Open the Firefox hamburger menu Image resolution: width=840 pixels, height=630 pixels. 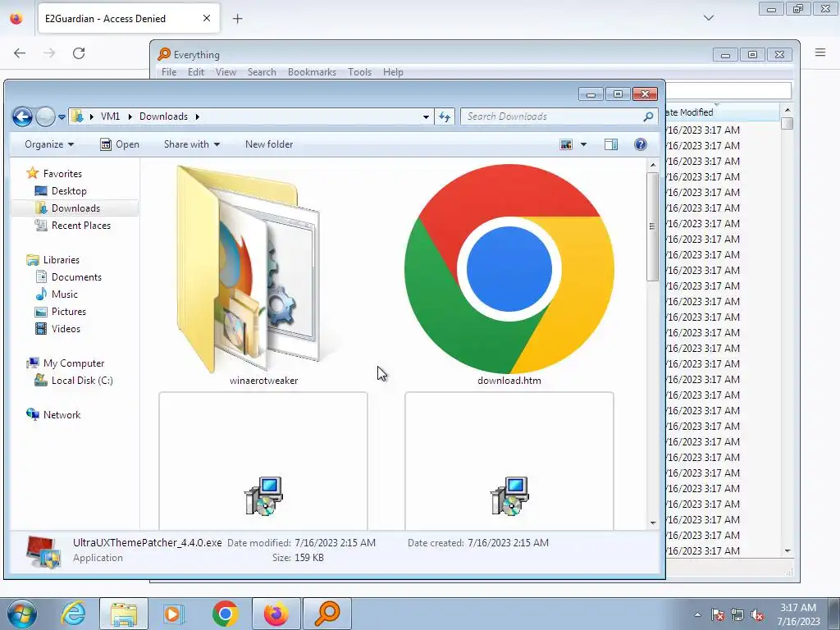point(820,52)
